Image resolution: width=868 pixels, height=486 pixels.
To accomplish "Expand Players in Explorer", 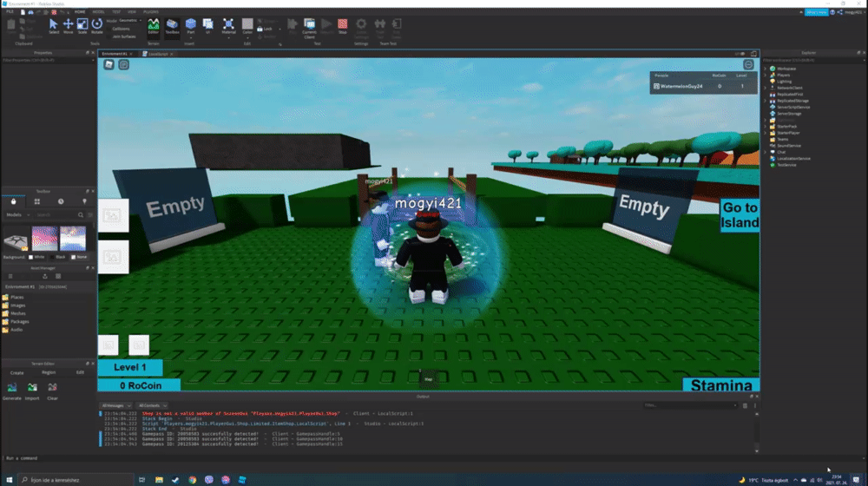I will (x=766, y=76).
